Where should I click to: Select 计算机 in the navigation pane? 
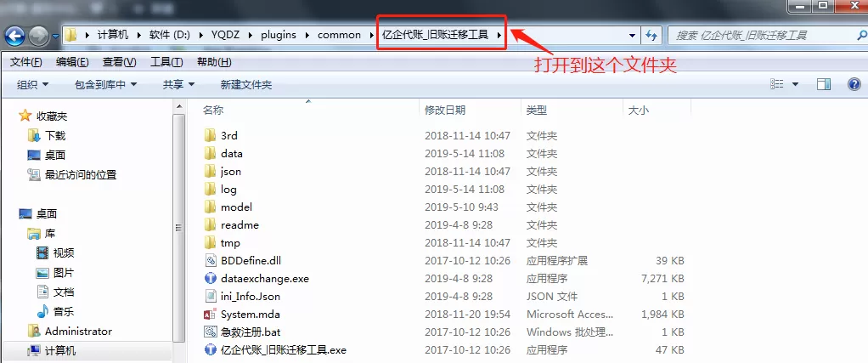[x=60, y=351]
